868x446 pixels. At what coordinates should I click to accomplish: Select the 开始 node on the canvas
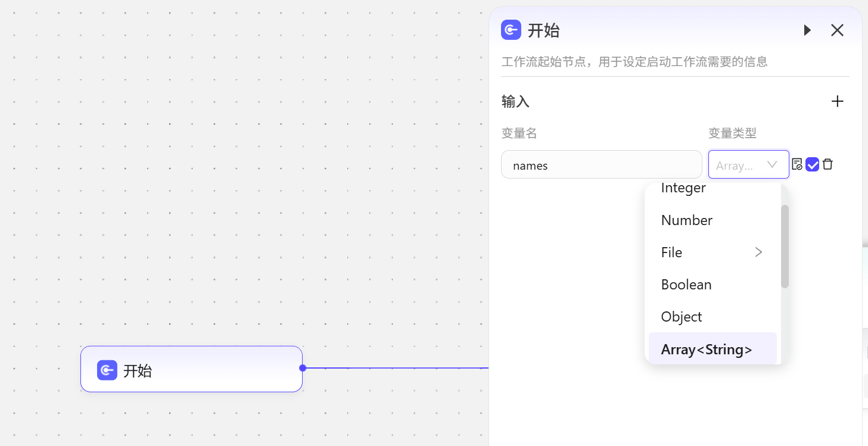pyautogui.click(x=191, y=369)
